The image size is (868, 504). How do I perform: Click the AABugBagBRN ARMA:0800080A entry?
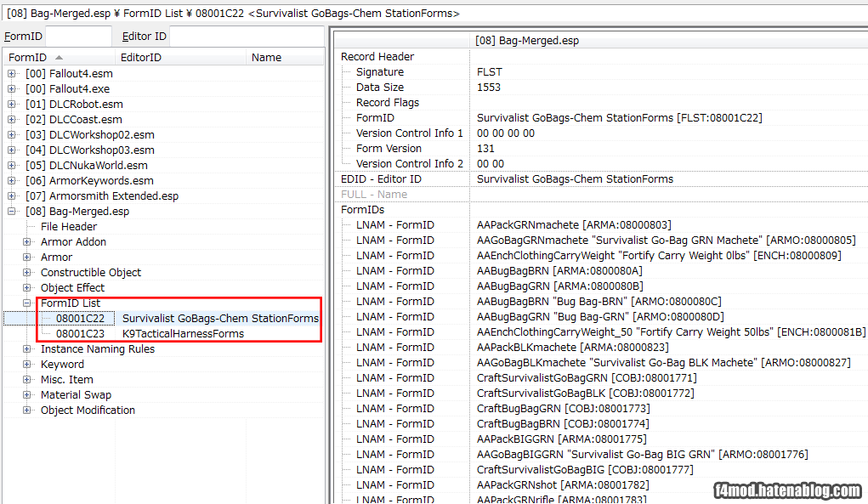(x=559, y=271)
